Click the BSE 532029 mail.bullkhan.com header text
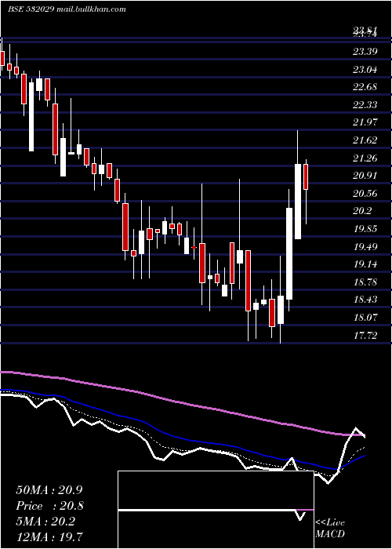This screenshot has width=392, height=549. pos(67,9)
